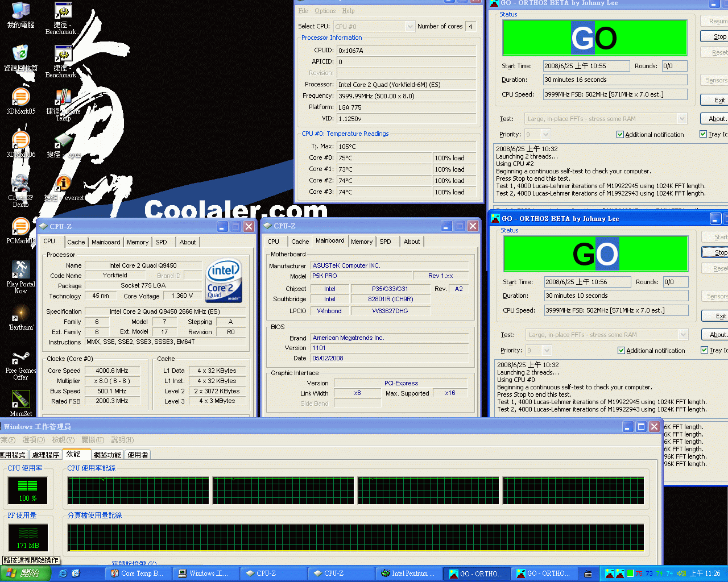Switch to Cache tab in left CPU-Z
728x582 pixels.
click(x=76, y=242)
